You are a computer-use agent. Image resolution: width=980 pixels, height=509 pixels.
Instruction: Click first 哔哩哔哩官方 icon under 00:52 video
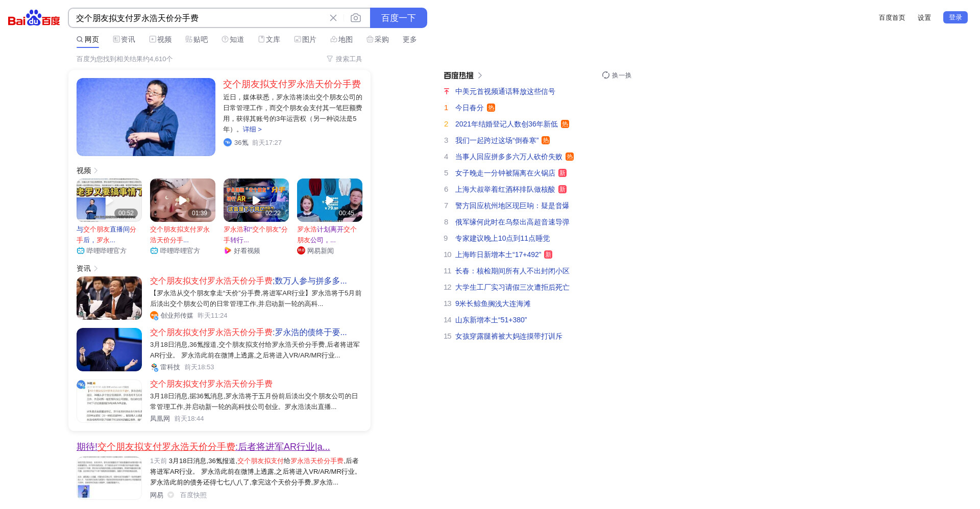pos(81,250)
